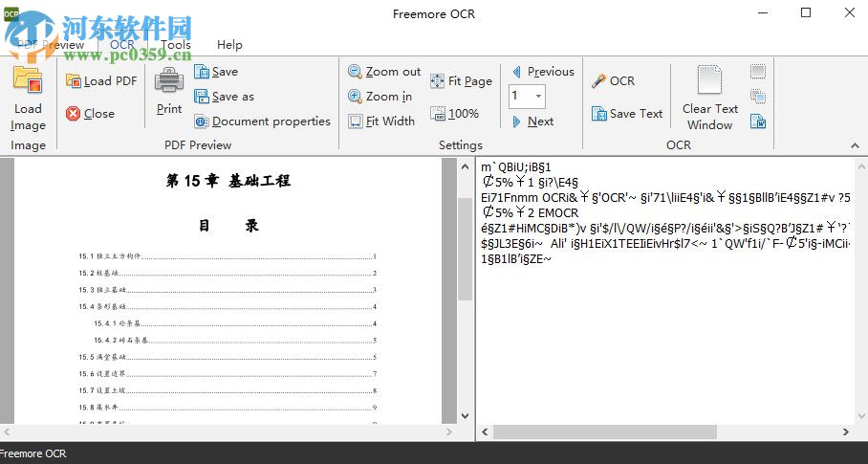Viewport: 868px width, 464px height.
Task: Run OCR with the wand tool
Action: (x=613, y=80)
